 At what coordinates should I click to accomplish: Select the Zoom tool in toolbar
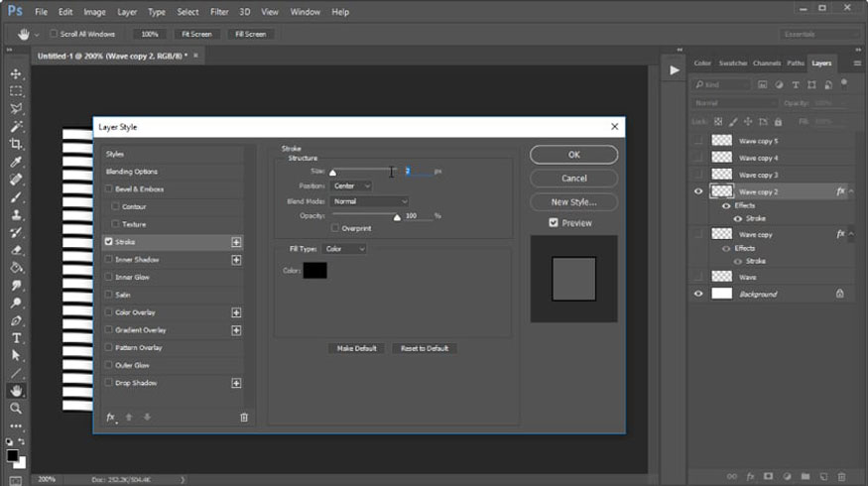16,409
